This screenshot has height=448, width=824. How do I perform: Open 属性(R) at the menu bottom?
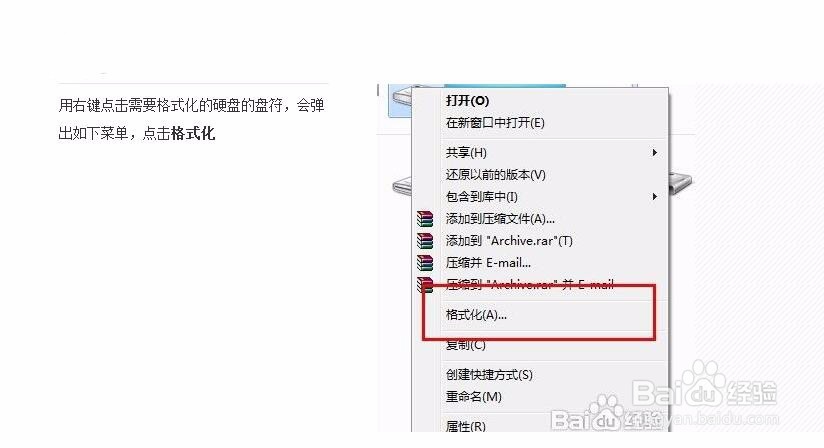click(466, 426)
